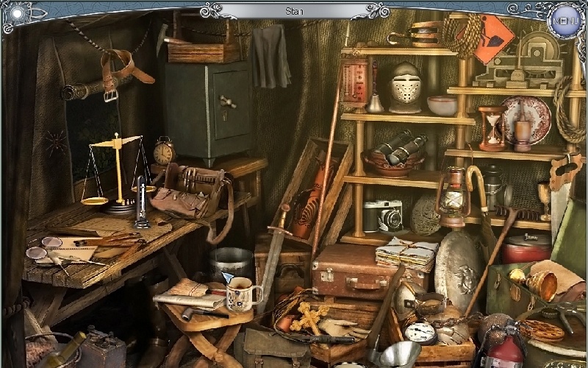Click the folded newspaper on stool
This screenshot has width=588, height=368.
point(189,300)
